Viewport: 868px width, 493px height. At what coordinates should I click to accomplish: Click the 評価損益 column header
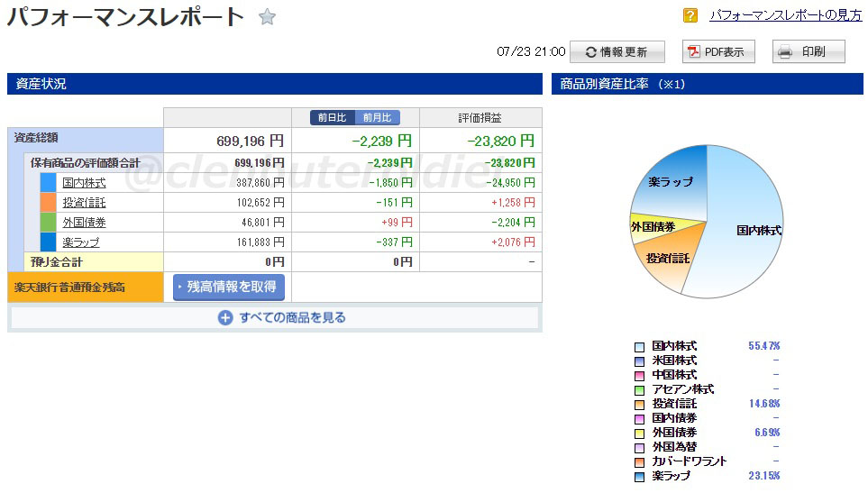480,118
